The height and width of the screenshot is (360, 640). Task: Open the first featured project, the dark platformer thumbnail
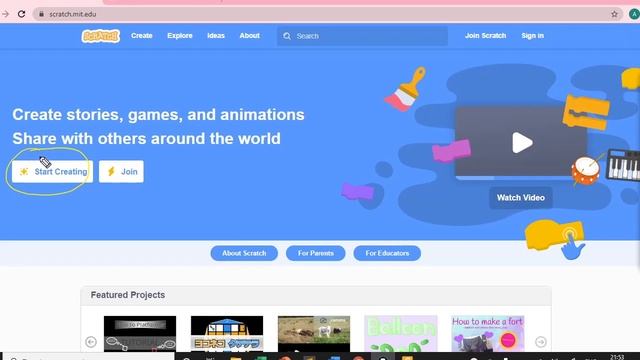click(x=140, y=333)
